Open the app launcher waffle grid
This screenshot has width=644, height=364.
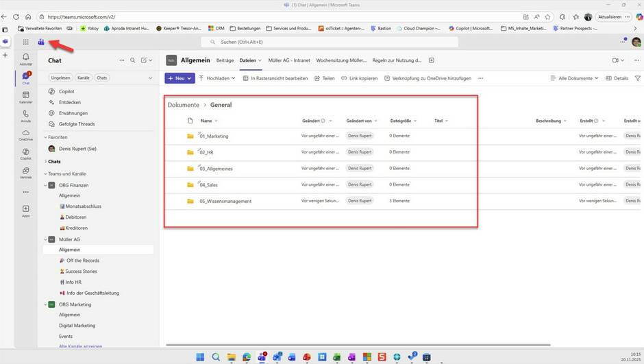point(26,42)
